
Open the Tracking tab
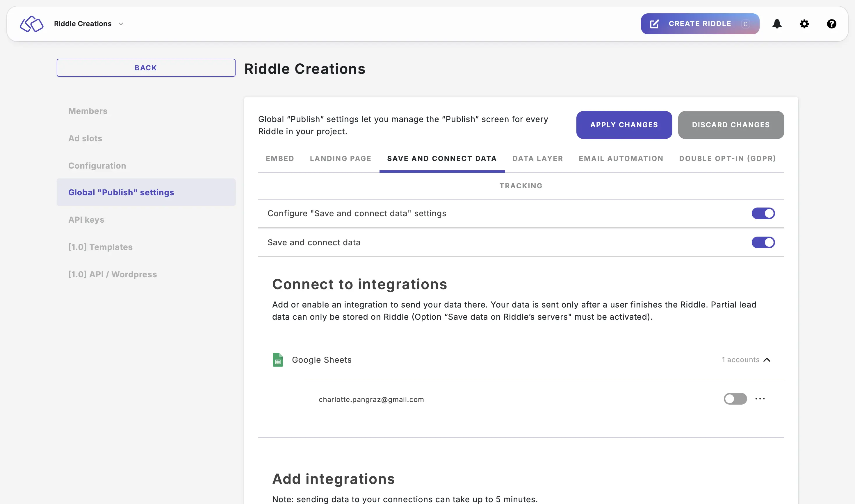pyautogui.click(x=521, y=186)
